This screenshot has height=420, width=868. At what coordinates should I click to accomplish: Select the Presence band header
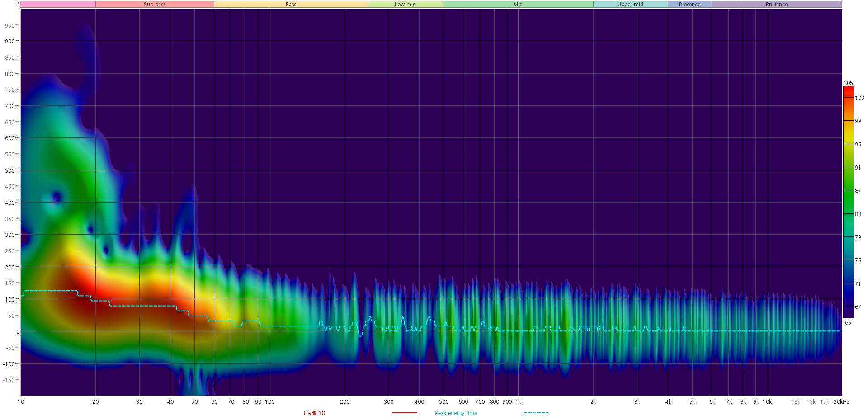coord(689,5)
